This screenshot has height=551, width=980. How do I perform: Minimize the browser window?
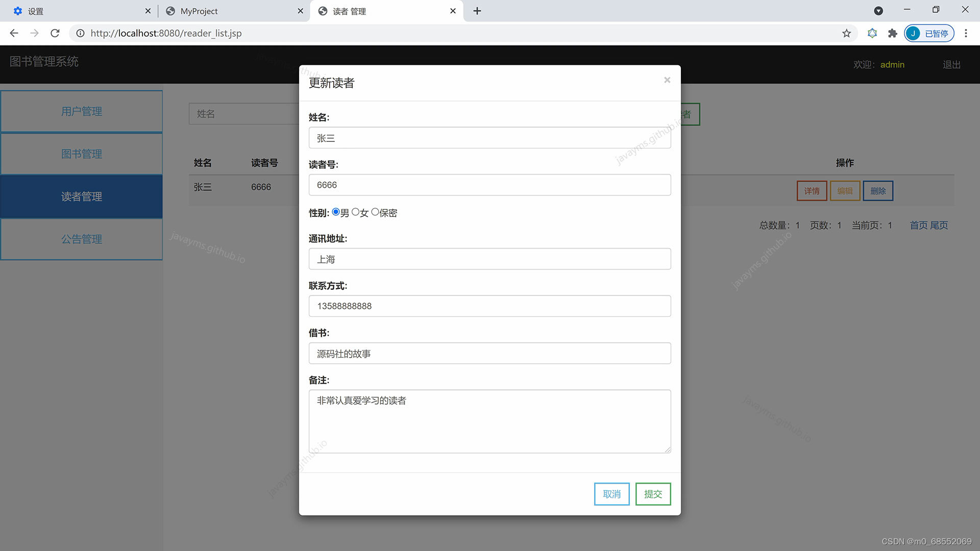(x=907, y=10)
